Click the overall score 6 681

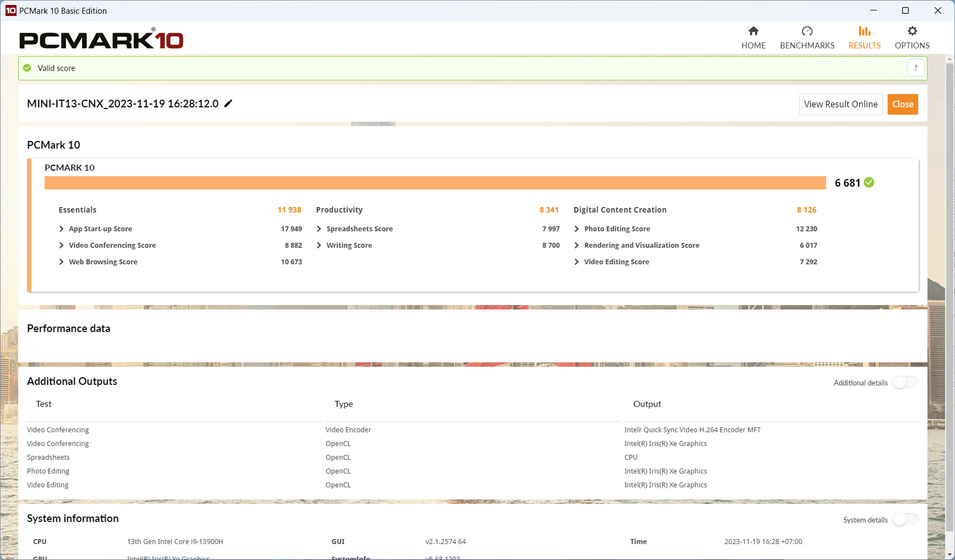(x=848, y=183)
